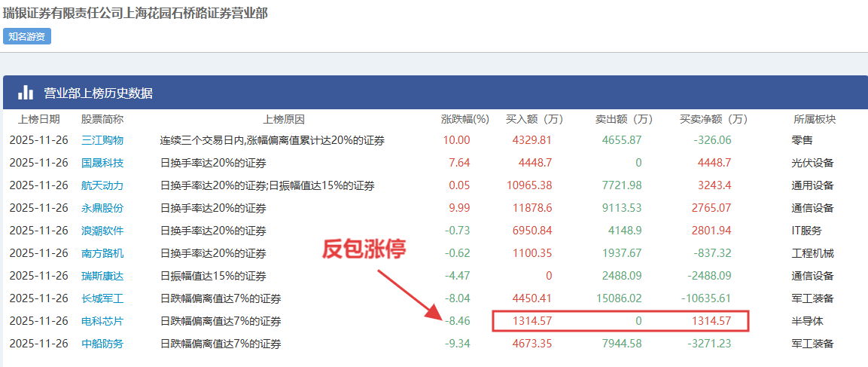Click the 军工装备 sector in 中船防务's row

click(x=813, y=344)
